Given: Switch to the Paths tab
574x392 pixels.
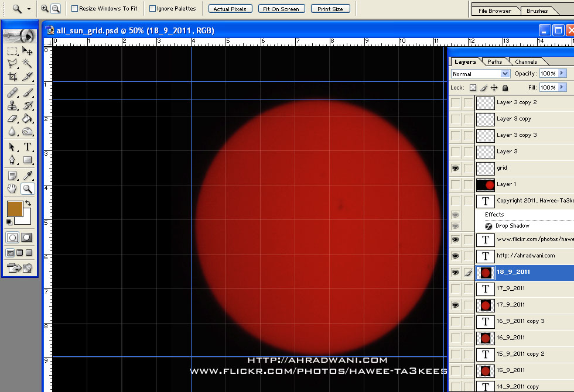Looking at the screenshot, I should (495, 62).
